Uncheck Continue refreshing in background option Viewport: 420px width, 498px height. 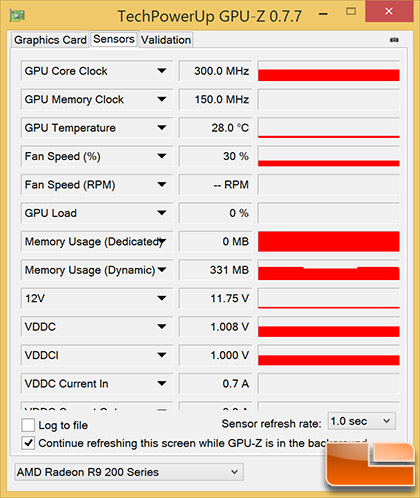tap(28, 443)
